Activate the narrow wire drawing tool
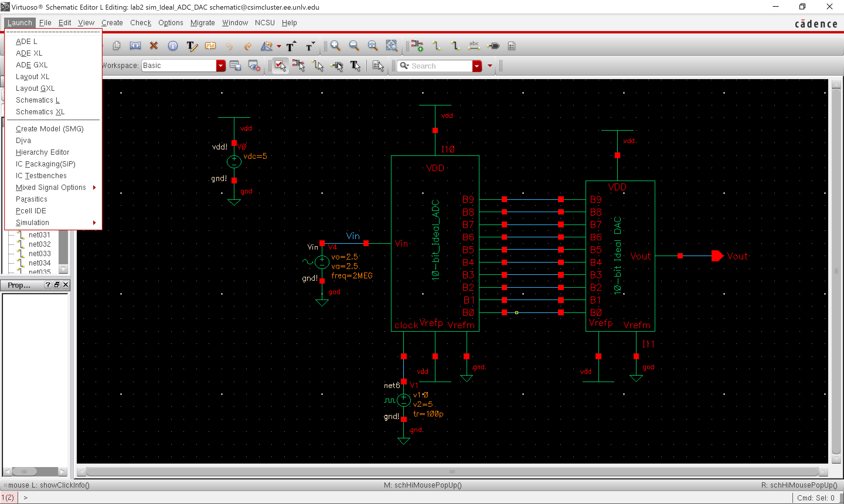Viewport: 844px width, 504px height. coord(436,45)
